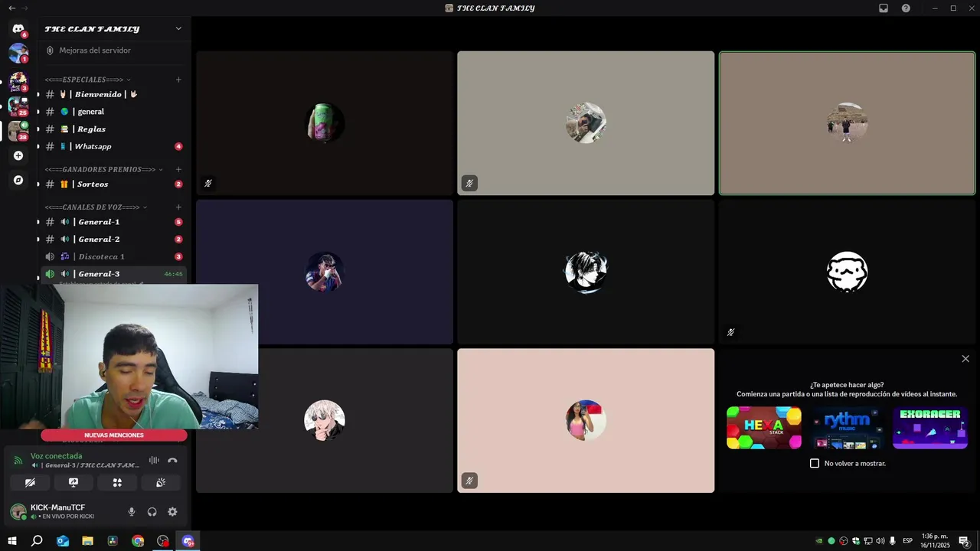980x551 pixels.
Task: Open the server with badge 25 in sidebar
Action: [18, 106]
